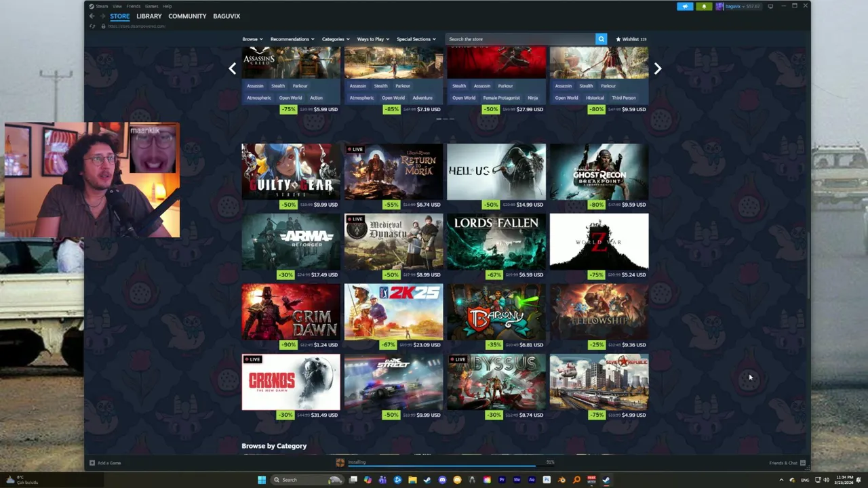Viewport: 868px width, 488px height.
Task: Show next carousel games with right arrow
Action: pyautogui.click(x=657, y=68)
